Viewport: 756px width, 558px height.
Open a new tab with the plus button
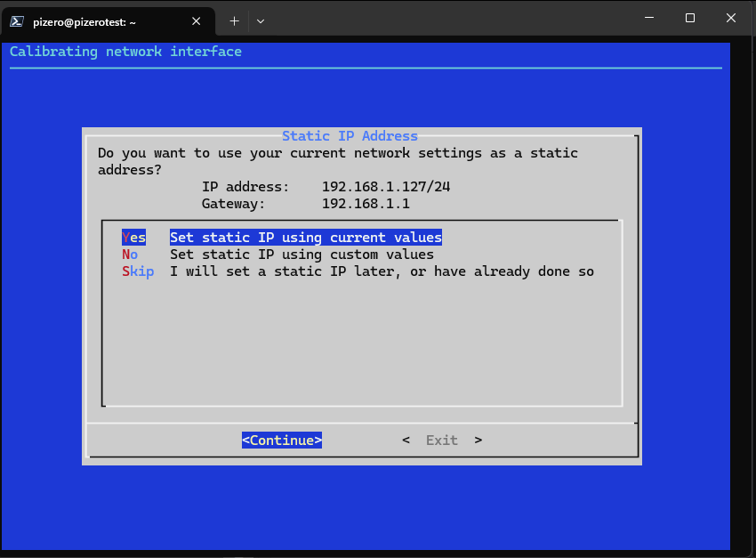pyautogui.click(x=235, y=20)
